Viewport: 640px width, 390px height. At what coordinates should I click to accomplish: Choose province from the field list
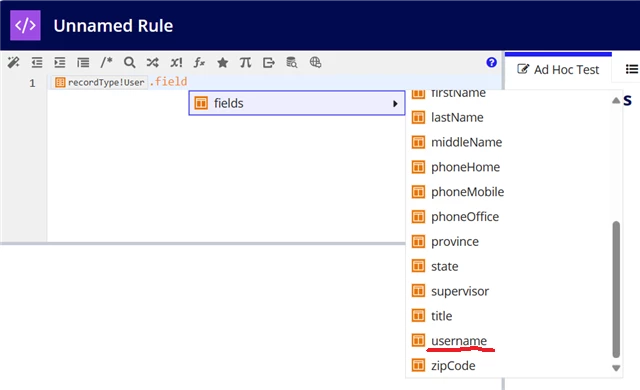[x=510, y=242]
